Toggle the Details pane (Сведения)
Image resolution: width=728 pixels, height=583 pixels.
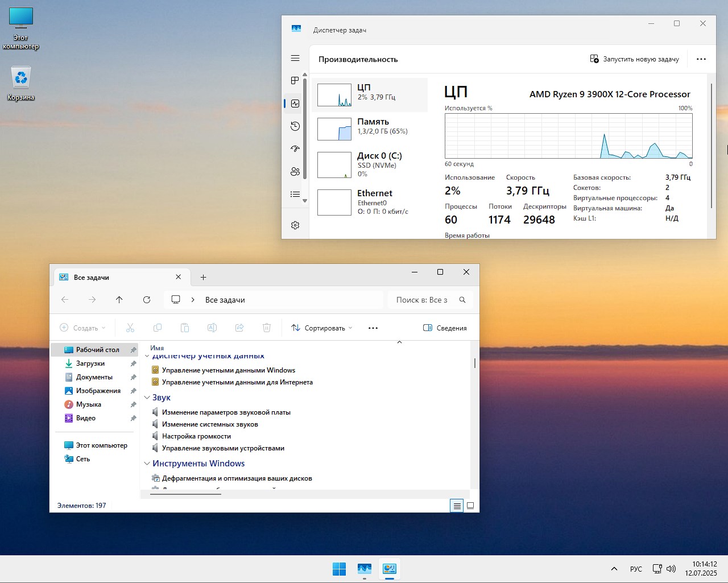(x=445, y=328)
